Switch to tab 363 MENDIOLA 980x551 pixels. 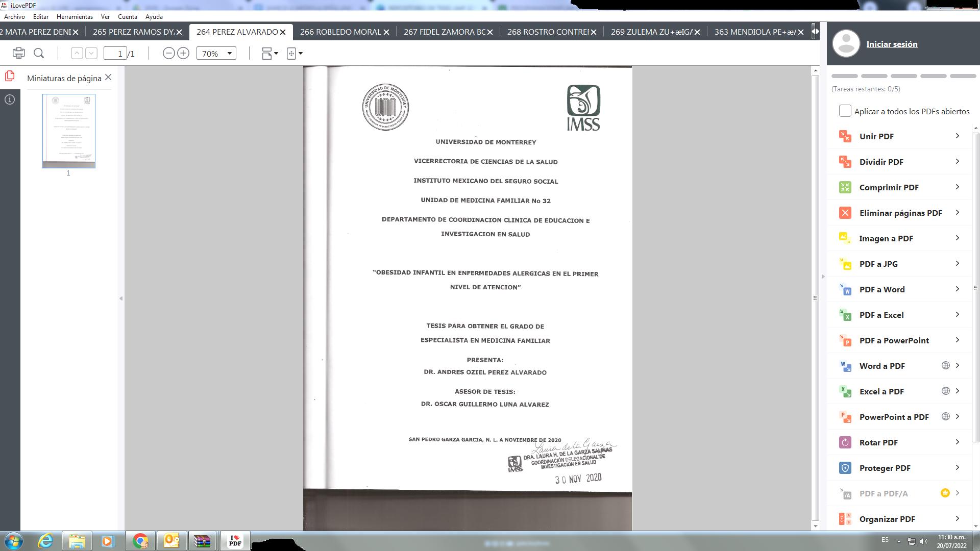tap(755, 32)
